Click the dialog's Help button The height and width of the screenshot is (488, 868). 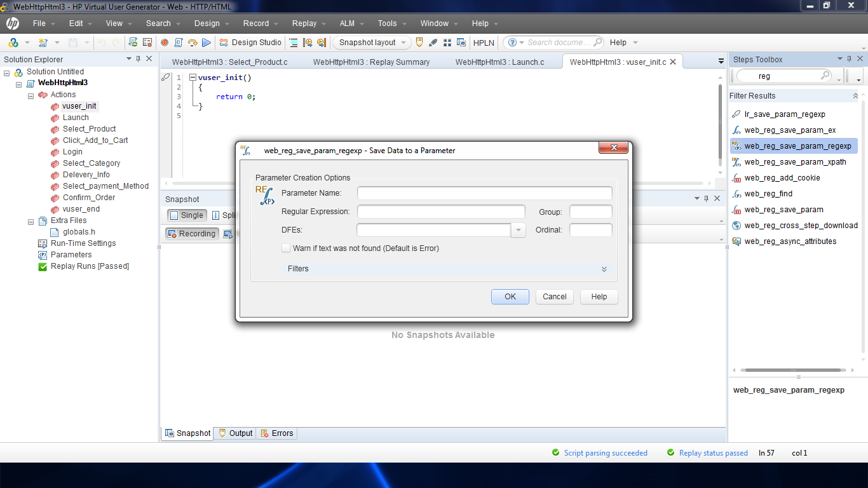click(599, 297)
